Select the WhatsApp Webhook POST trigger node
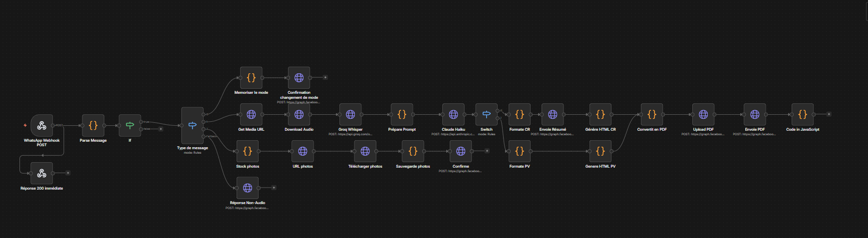This screenshot has width=868, height=238. (41, 125)
